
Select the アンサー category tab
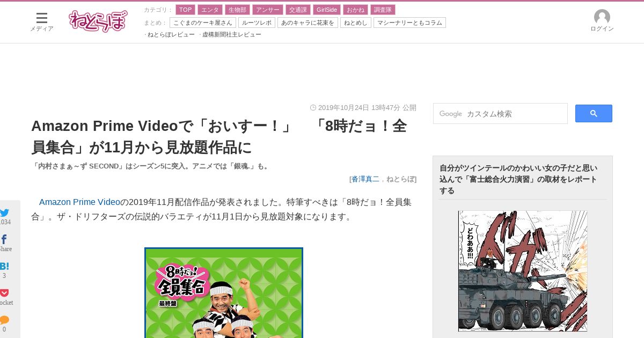point(267,10)
